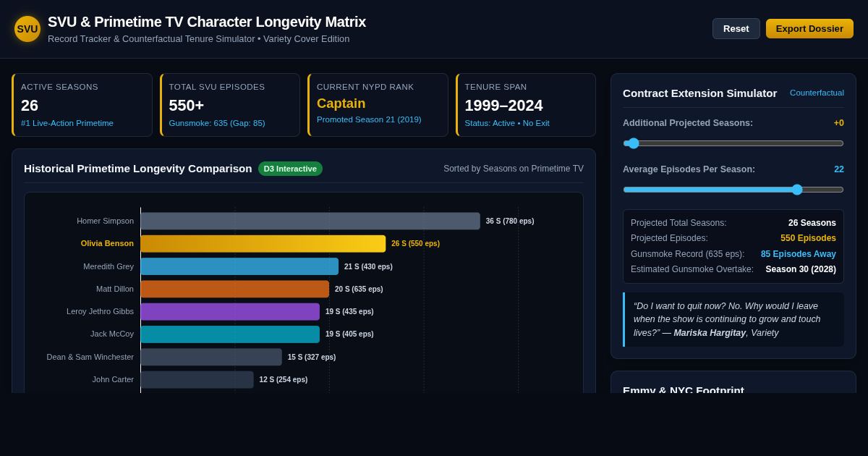The height and width of the screenshot is (456, 868).
Task: Click the D3 Interactive badge
Action: tap(290, 169)
